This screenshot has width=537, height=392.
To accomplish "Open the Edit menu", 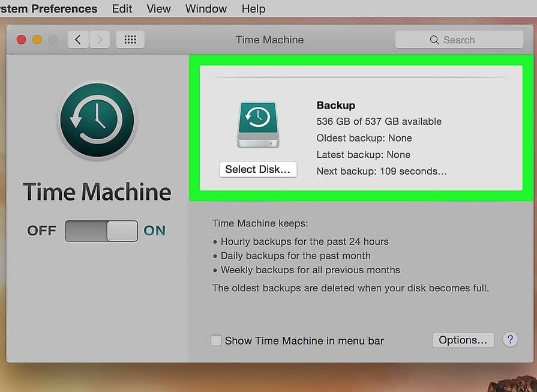I will [x=122, y=8].
